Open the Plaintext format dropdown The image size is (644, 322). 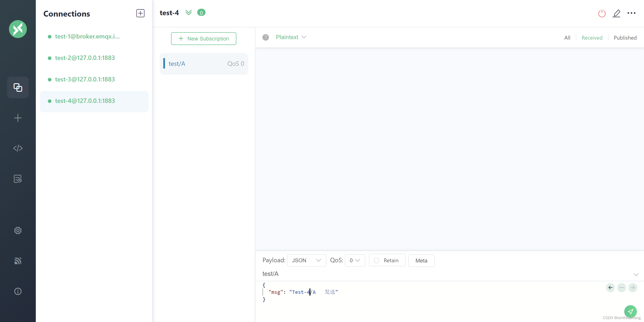(291, 37)
